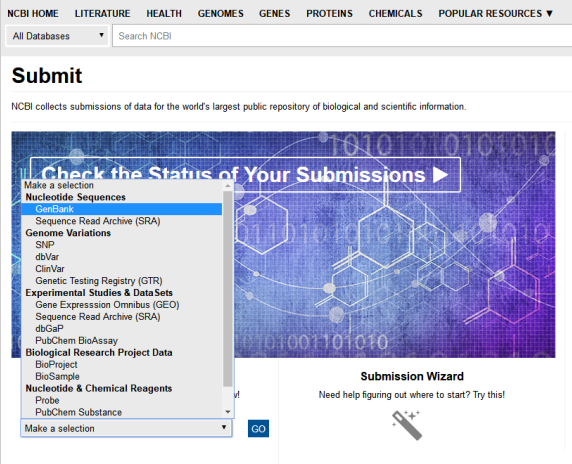Select SNP option in list

tap(122, 245)
